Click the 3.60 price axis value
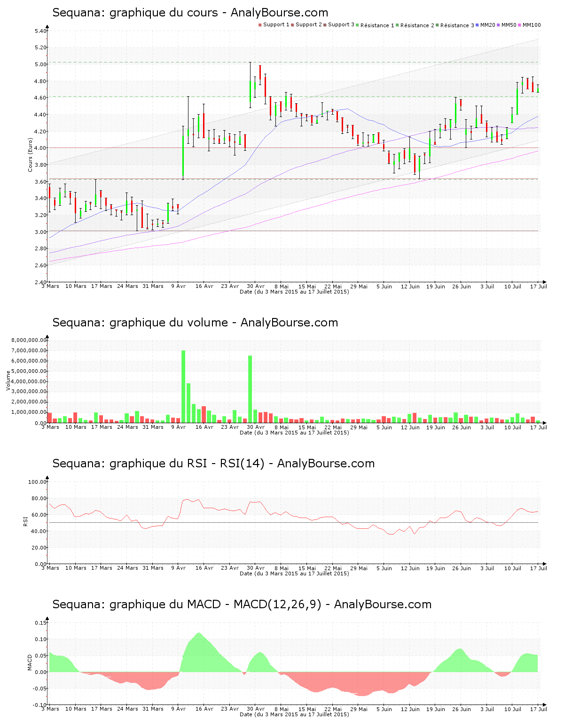 [x=40, y=182]
